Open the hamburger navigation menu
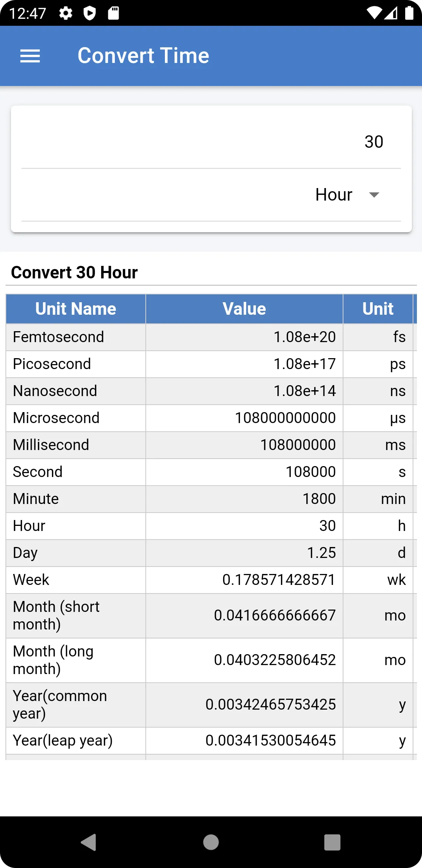The width and height of the screenshot is (422, 868). [x=30, y=56]
